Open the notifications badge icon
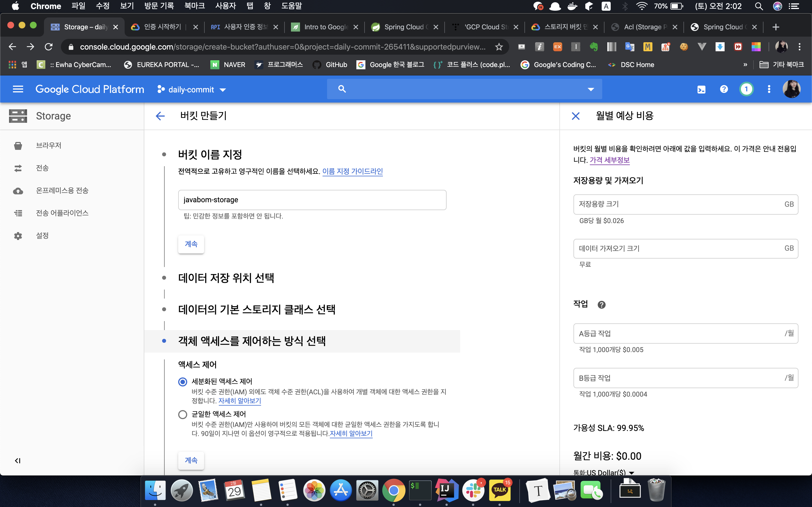 point(746,89)
